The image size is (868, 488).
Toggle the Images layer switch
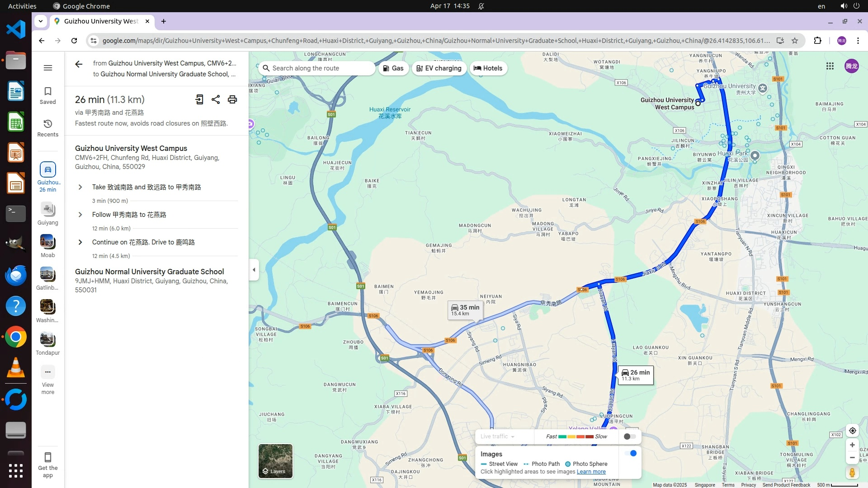(x=630, y=453)
